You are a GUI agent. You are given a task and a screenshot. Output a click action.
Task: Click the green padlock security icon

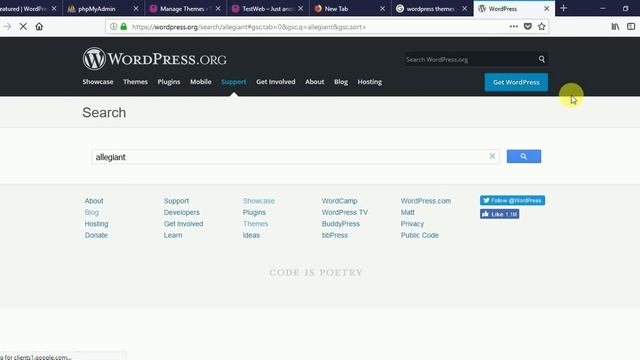click(124, 27)
